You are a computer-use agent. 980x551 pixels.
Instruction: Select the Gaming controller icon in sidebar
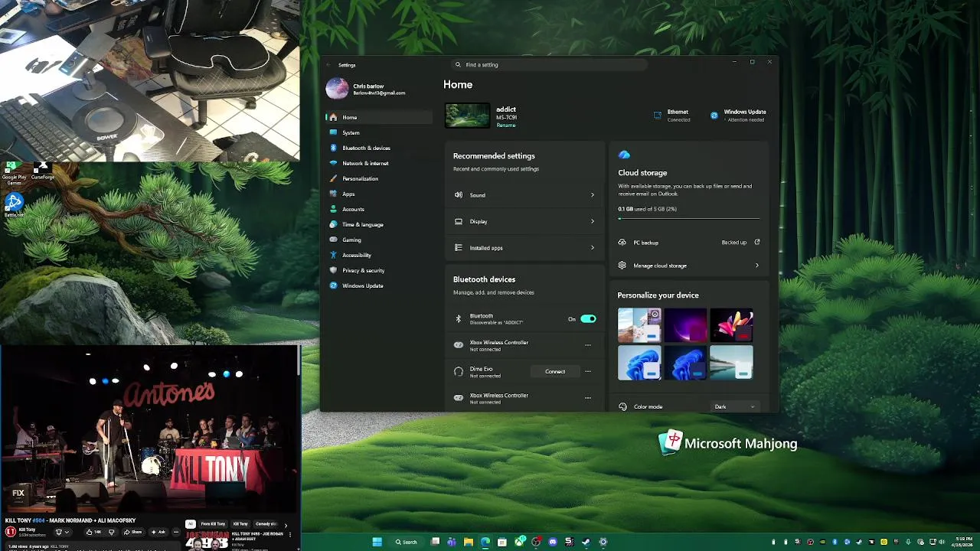coord(333,240)
